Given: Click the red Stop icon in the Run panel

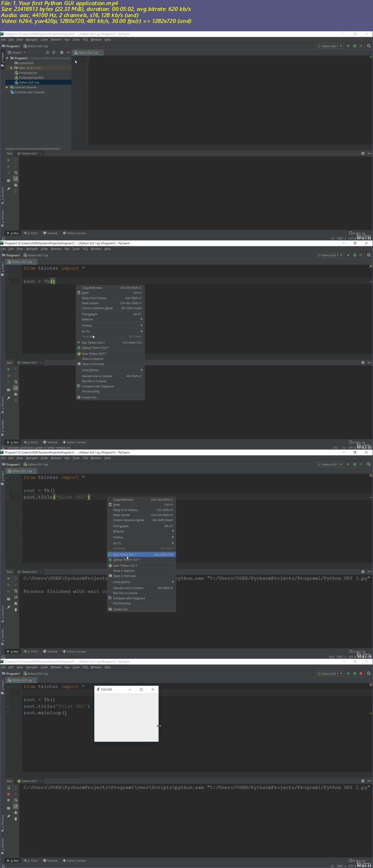Looking at the screenshot, I should pos(8,794).
